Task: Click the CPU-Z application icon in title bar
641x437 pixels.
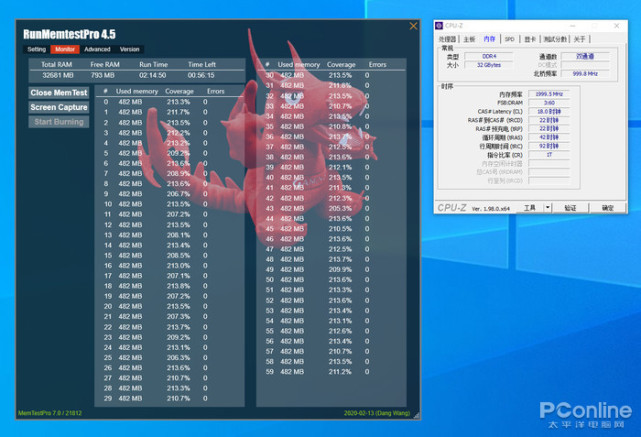Action: (x=439, y=26)
